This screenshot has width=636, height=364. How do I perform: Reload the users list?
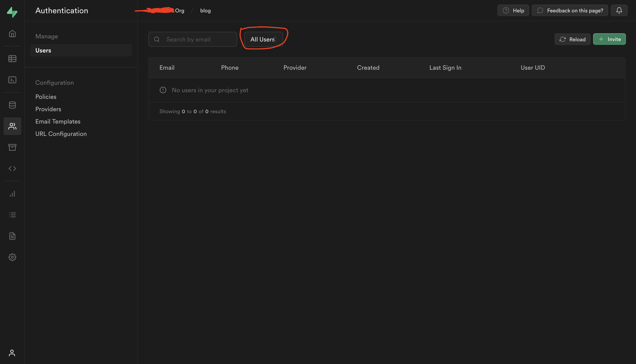[x=572, y=39]
